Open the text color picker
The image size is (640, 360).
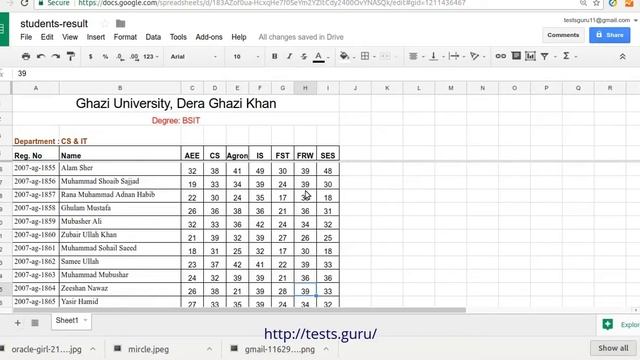[x=319, y=57]
